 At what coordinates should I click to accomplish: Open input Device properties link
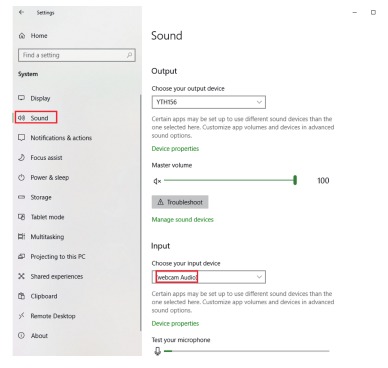pos(175,324)
